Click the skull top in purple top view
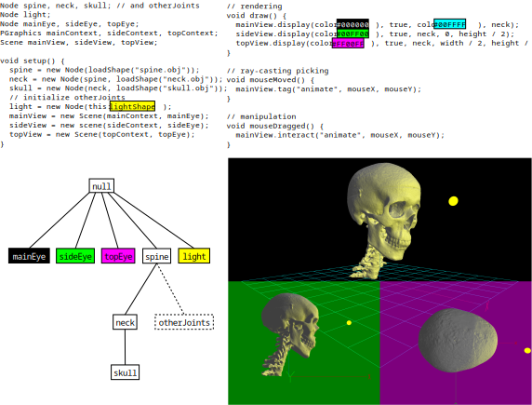 pos(458,341)
